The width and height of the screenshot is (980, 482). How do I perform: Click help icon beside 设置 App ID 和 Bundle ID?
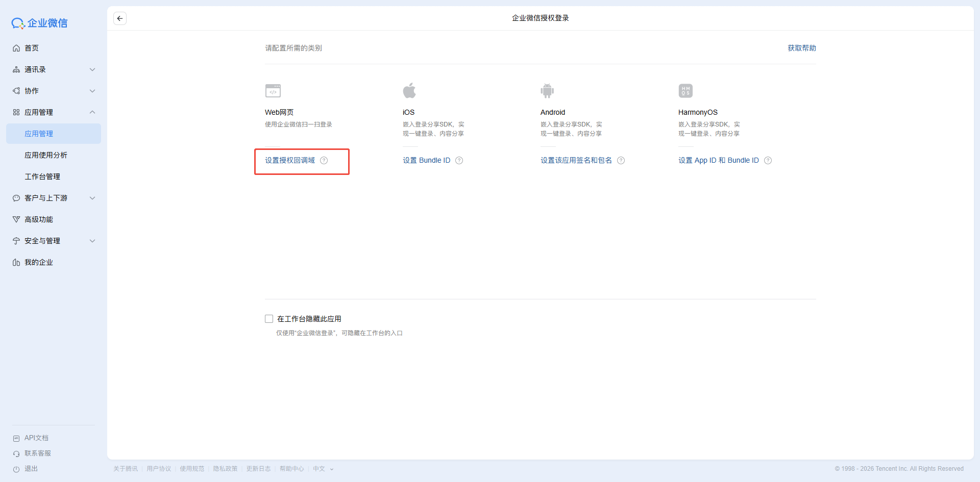[x=768, y=160]
